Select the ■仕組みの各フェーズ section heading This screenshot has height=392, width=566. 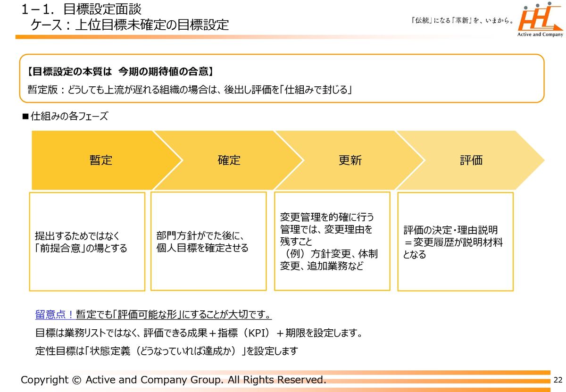point(65,116)
